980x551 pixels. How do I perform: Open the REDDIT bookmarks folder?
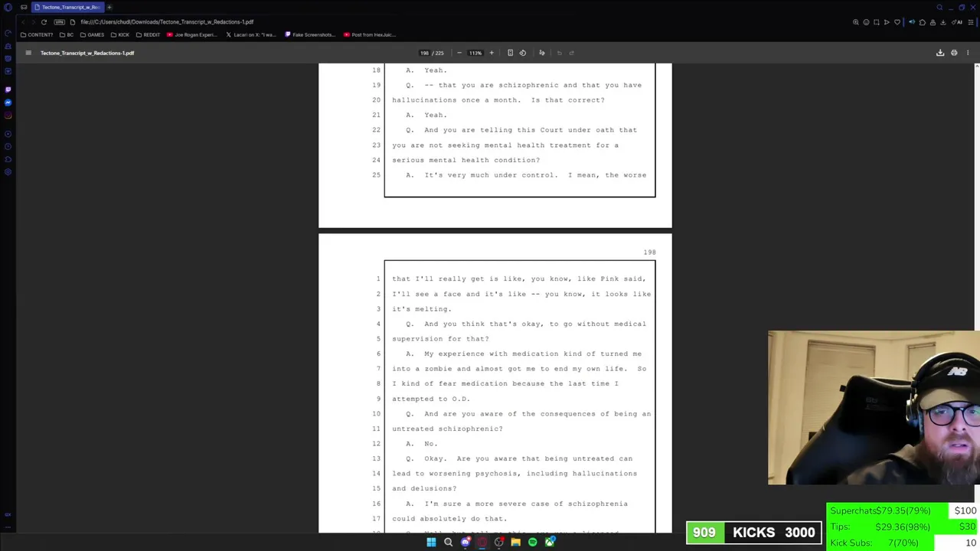pos(148,34)
